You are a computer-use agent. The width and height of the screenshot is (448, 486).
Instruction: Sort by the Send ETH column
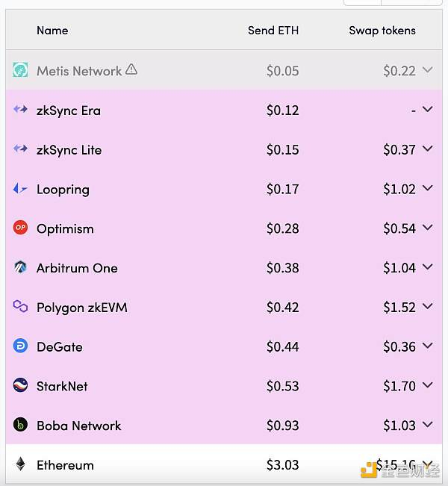273,31
